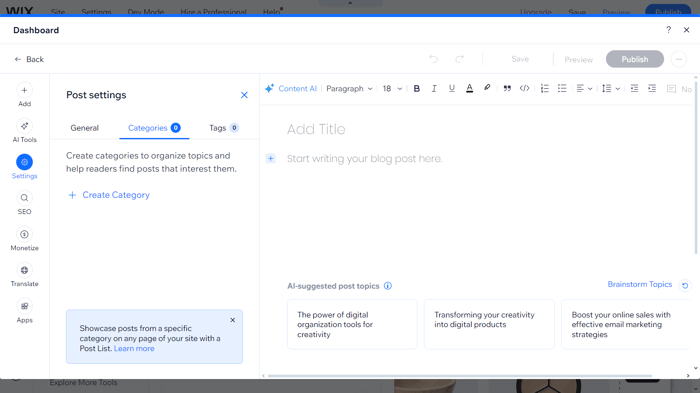Insert a block quote
The height and width of the screenshot is (393, 700).
tap(507, 88)
